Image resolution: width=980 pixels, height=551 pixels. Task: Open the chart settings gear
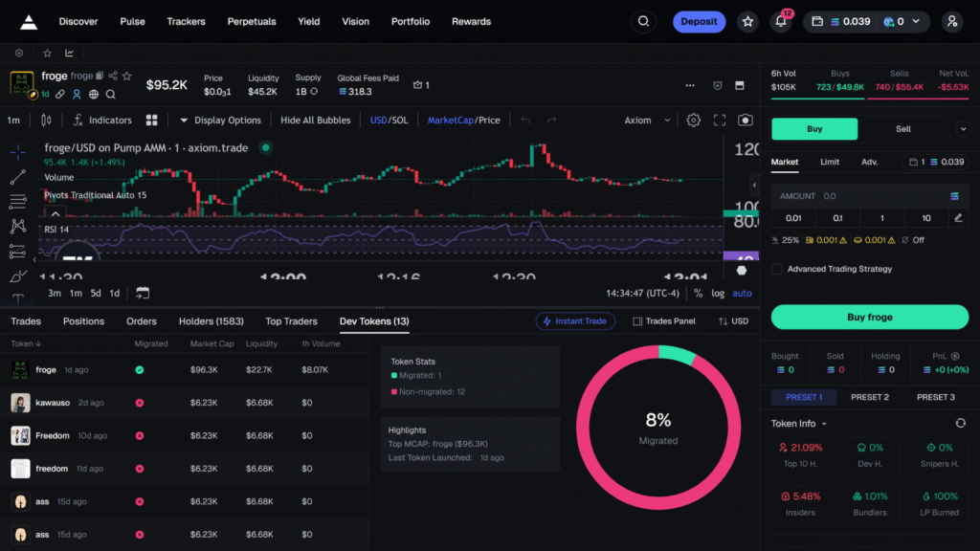pos(694,121)
